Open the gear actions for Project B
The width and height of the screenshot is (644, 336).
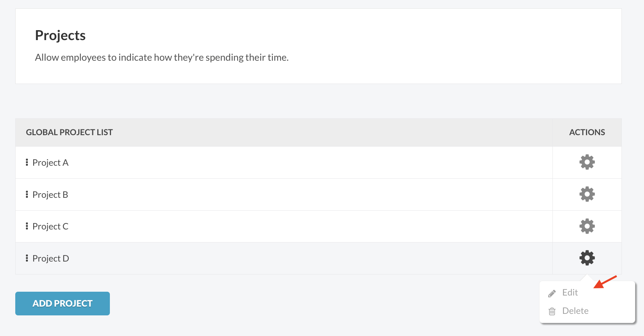pyautogui.click(x=587, y=194)
